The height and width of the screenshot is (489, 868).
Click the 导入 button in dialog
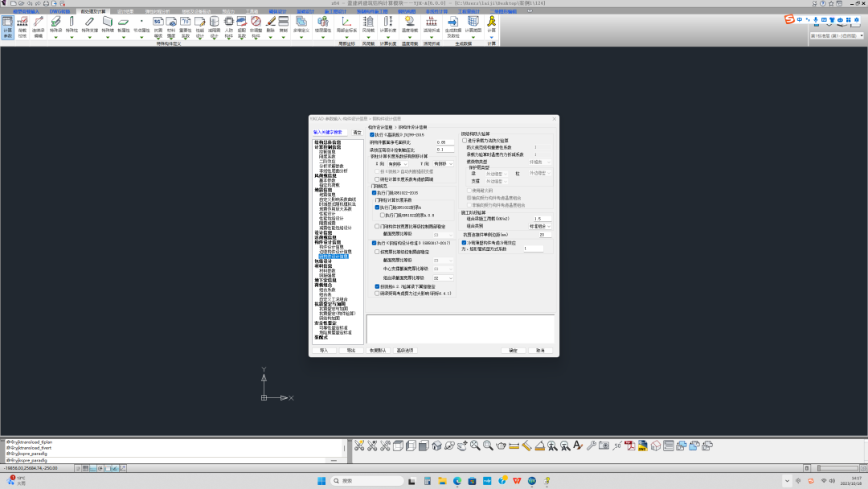coord(324,351)
